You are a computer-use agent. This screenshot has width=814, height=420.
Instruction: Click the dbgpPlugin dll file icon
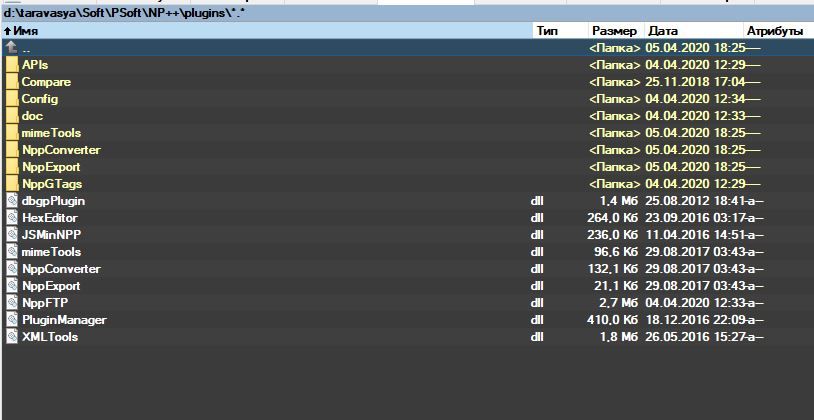click(12, 200)
